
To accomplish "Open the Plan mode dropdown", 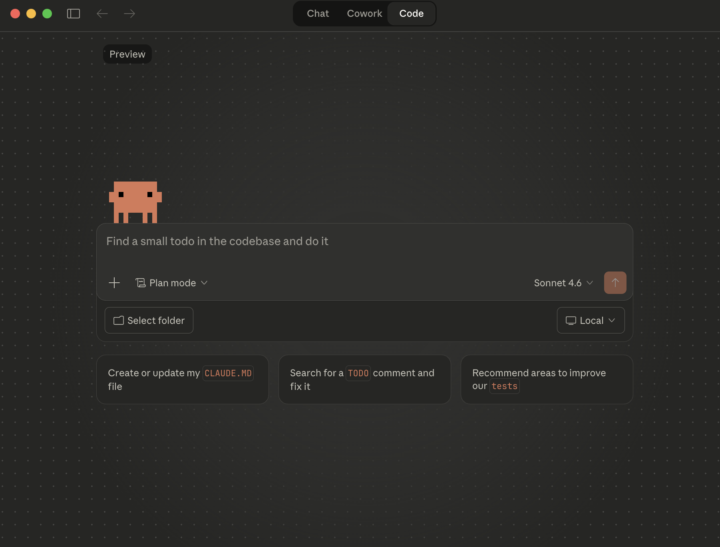I will click(171, 283).
